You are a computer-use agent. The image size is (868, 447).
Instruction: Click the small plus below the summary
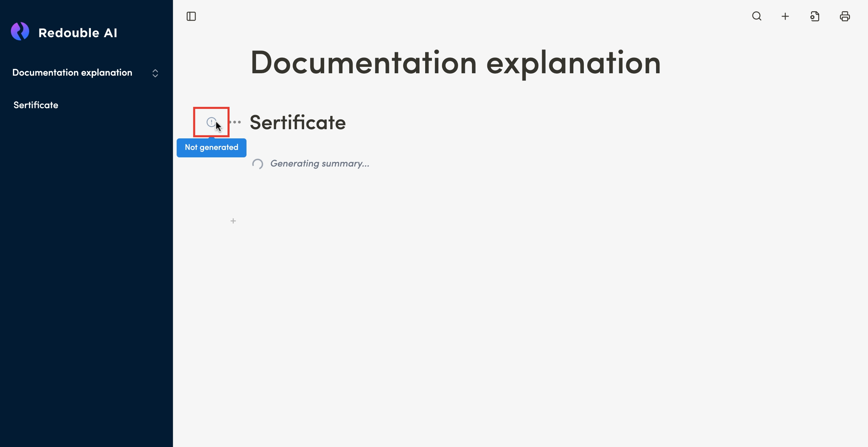click(x=233, y=221)
